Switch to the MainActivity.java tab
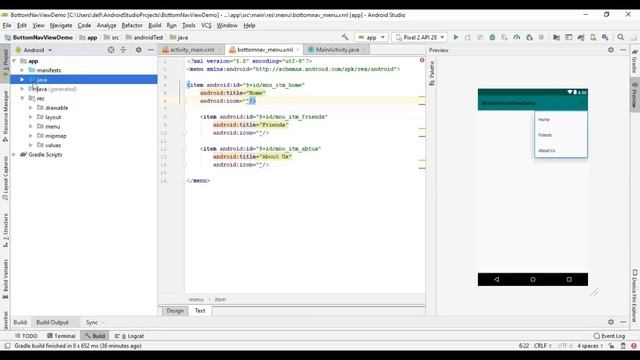640x360 pixels. 337,50
